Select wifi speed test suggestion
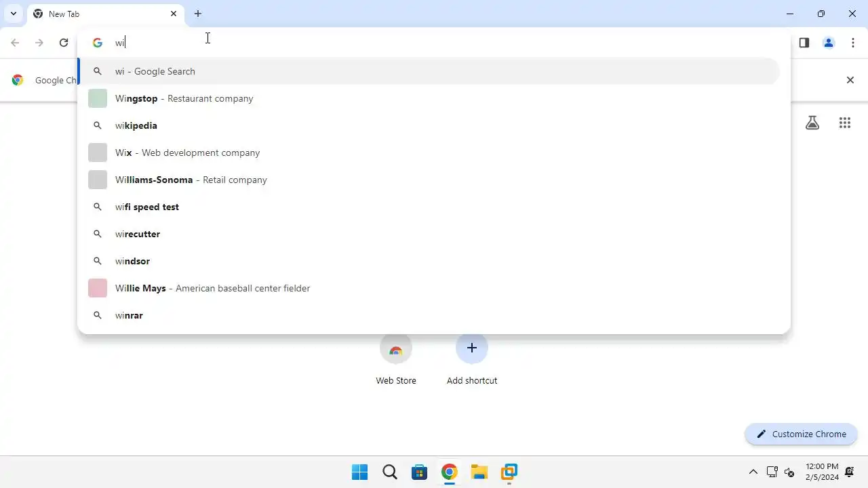 tap(429, 207)
